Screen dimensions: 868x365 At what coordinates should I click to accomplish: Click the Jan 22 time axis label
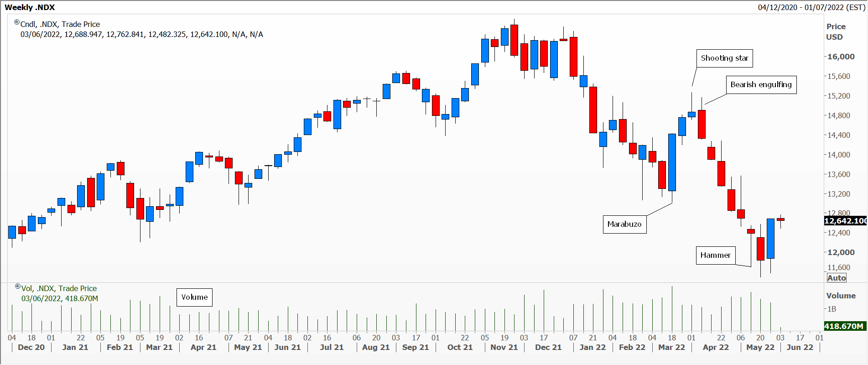pyautogui.click(x=593, y=347)
